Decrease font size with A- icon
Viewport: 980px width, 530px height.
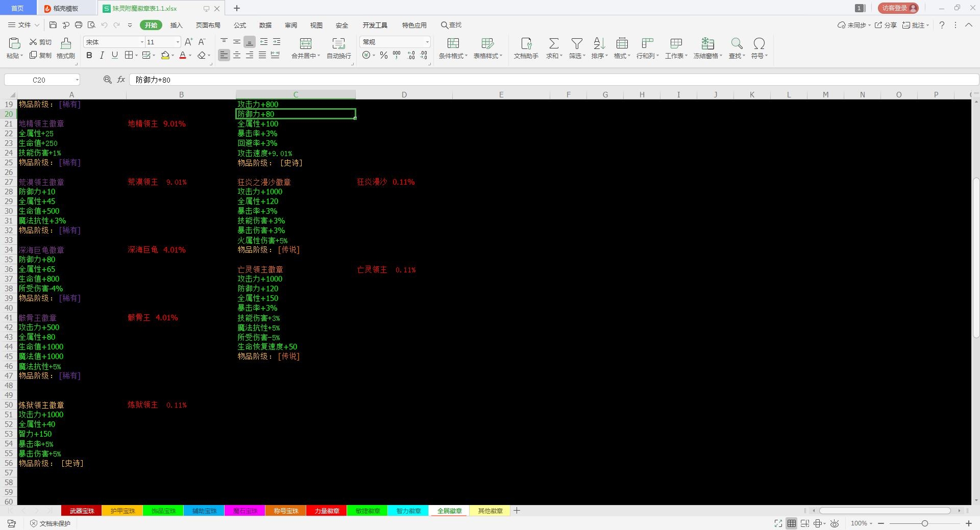(202, 42)
